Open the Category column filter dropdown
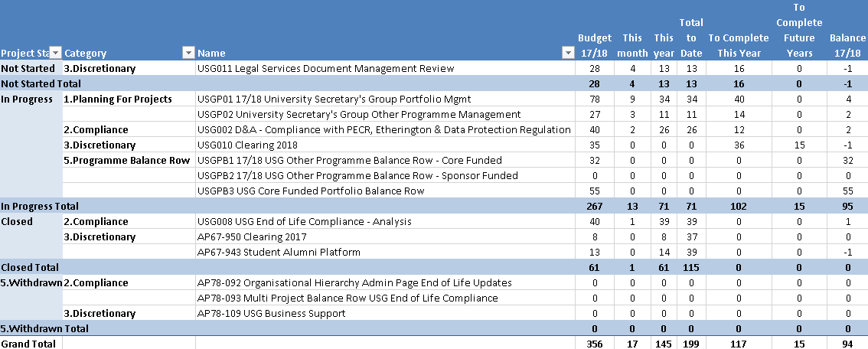The height and width of the screenshot is (349, 868). click(x=188, y=53)
